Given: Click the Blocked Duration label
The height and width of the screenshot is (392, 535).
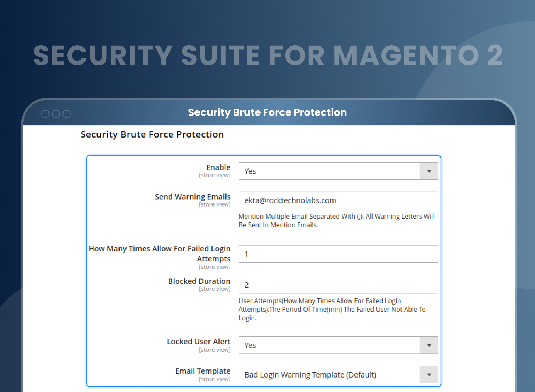Looking at the screenshot, I should (199, 281).
